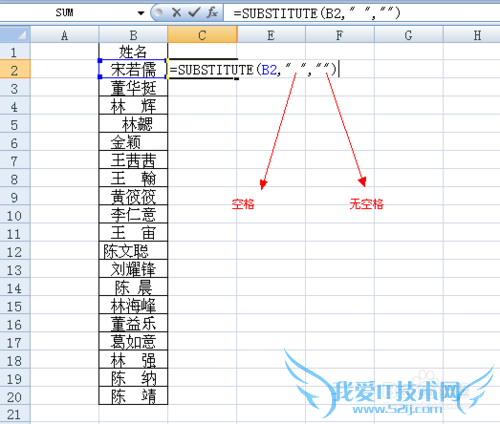Select row 1 header
Viewport: 500px width, 424px height.
(15, 52)
